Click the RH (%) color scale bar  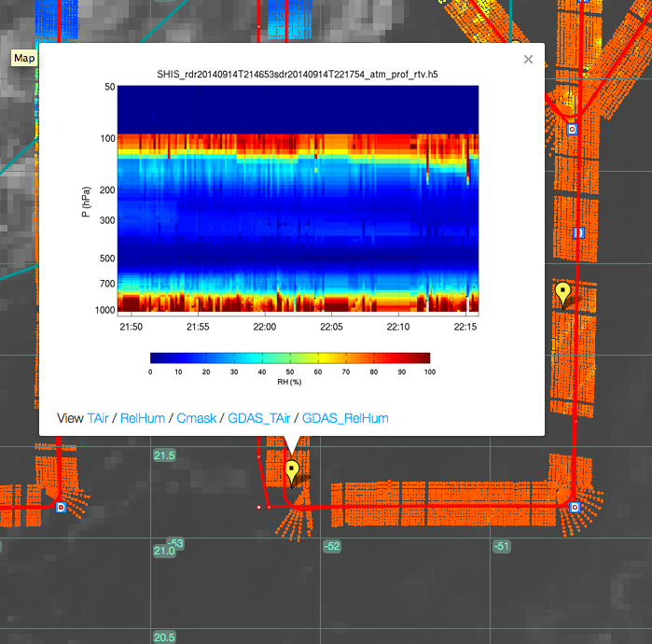point(289,357)
